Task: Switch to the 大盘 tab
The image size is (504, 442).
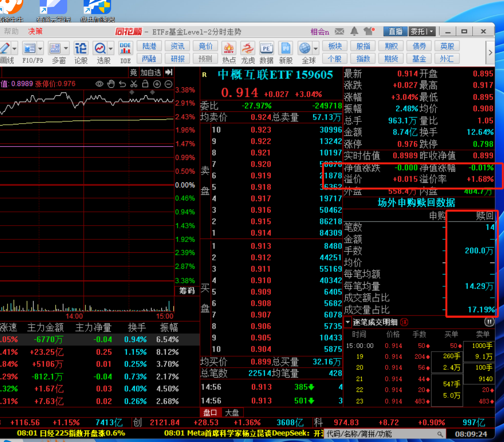Action: coord(232,413)
